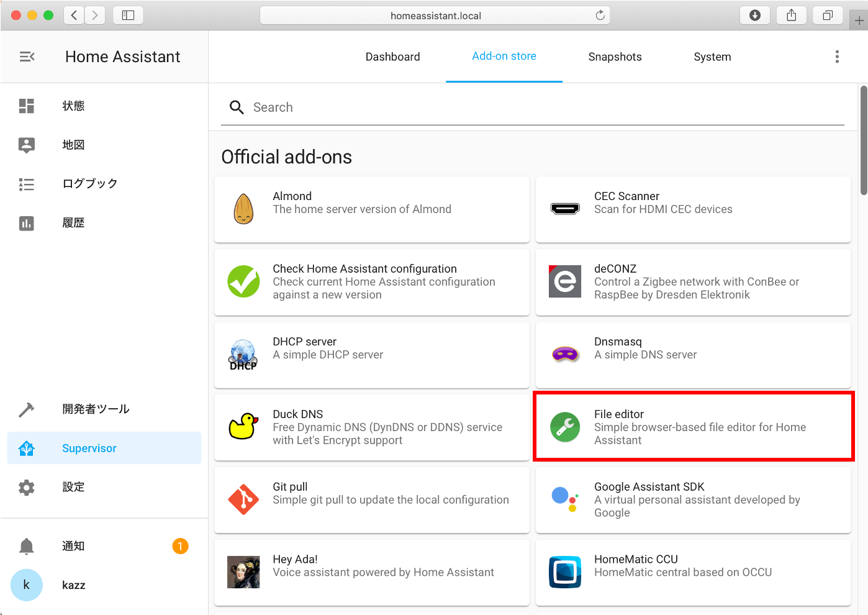Screen dimensions: 868x615
Task: Click the HomeMatic CCU icon
Action: point(565,572)
